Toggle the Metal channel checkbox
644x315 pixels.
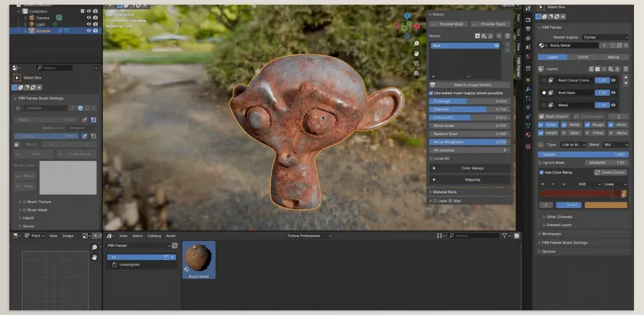564,125
